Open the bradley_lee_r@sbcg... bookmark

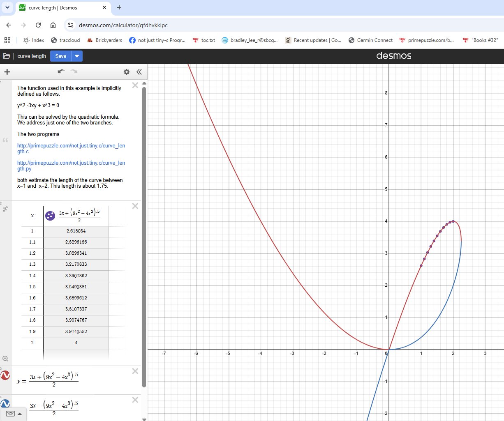250,40
